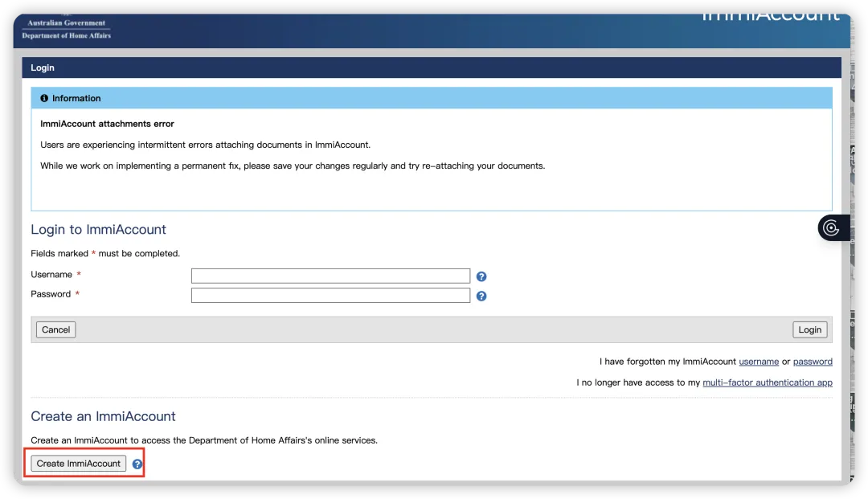Screen dimensions: 868x499
Task: Click the 'Create an ImmiAccount' heading
Action: (x=103, y=416)
